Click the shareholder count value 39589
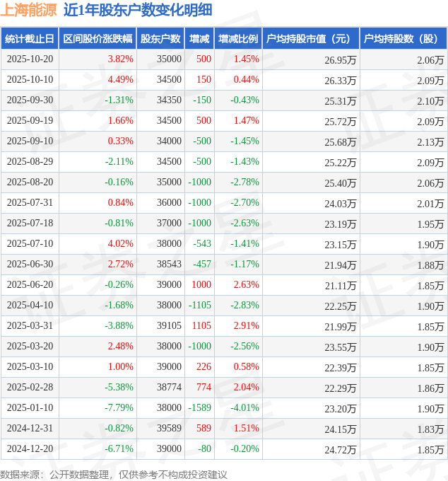The width and height of the screenshot is (448, 481). coord(168,429)
